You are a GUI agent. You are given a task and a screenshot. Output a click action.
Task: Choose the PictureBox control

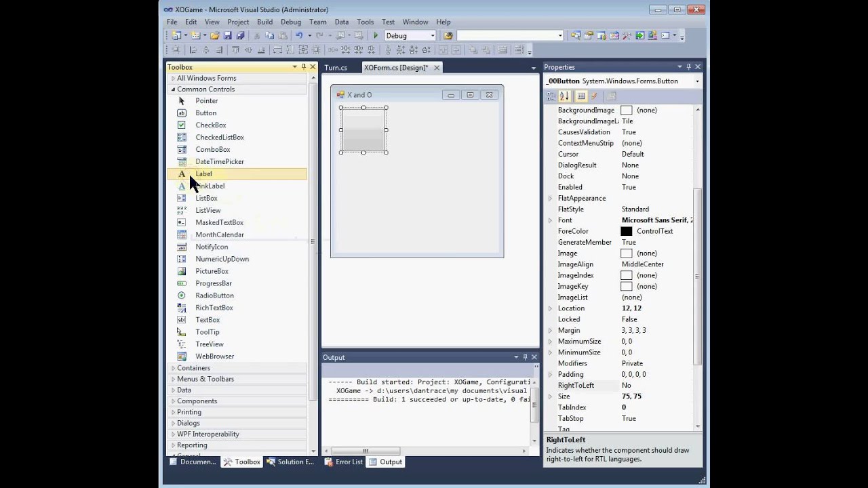(x=237, y=271)
